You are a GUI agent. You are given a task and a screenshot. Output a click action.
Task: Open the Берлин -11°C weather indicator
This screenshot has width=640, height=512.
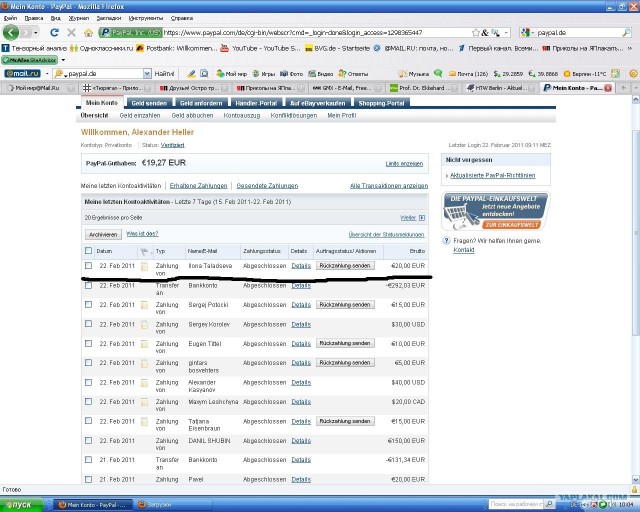click(x=585, y=74)
